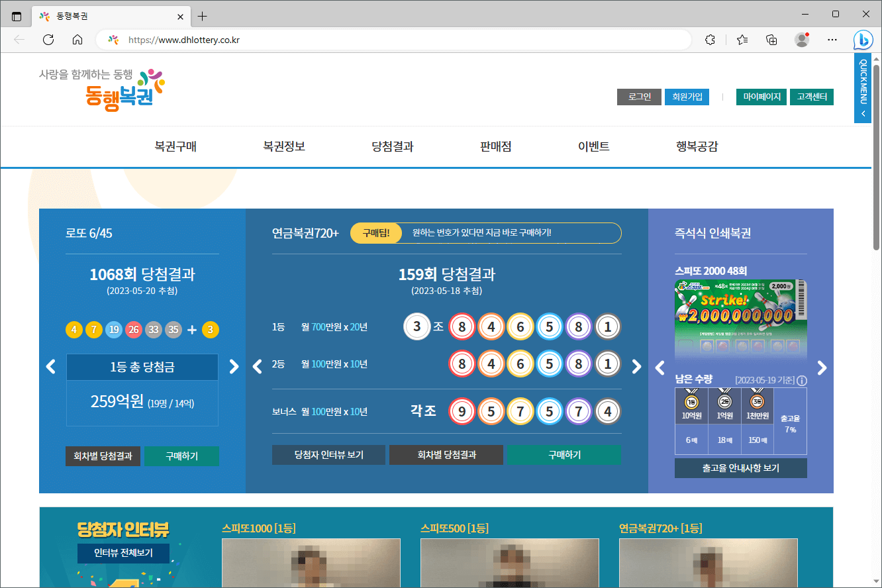Click the 남은 수량 label
Viewport: 882px width, 588px height.
click(693, 379)
